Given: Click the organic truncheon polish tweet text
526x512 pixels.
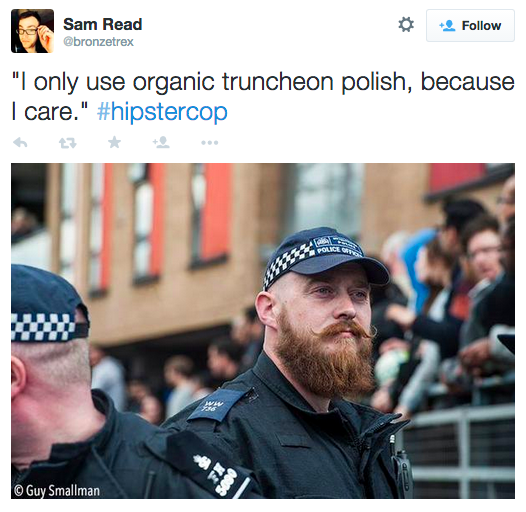Looking at the screenshot, I should [263, 97].
